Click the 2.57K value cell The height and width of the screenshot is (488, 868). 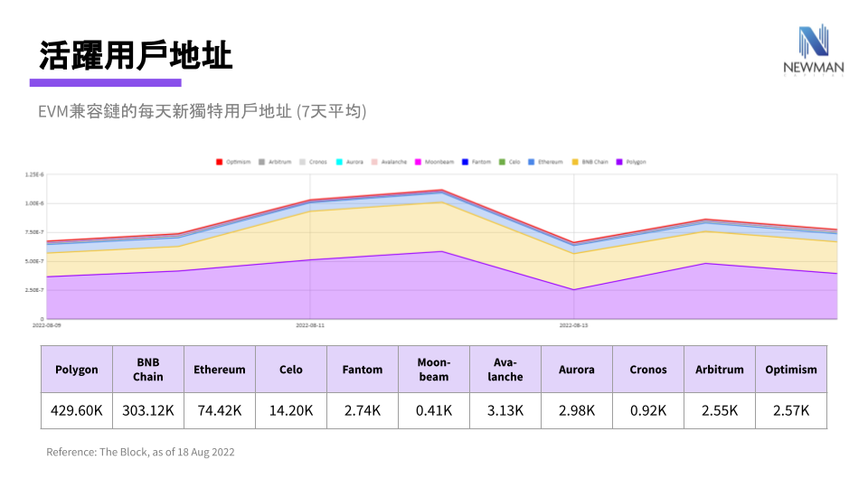790,410
